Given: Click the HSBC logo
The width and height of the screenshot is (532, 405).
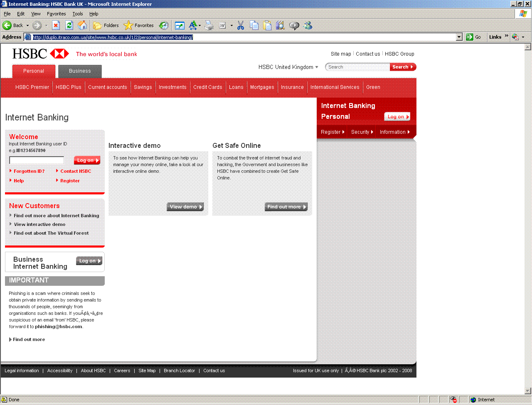Looking at the screenshot, I should [x=41, y=54].
